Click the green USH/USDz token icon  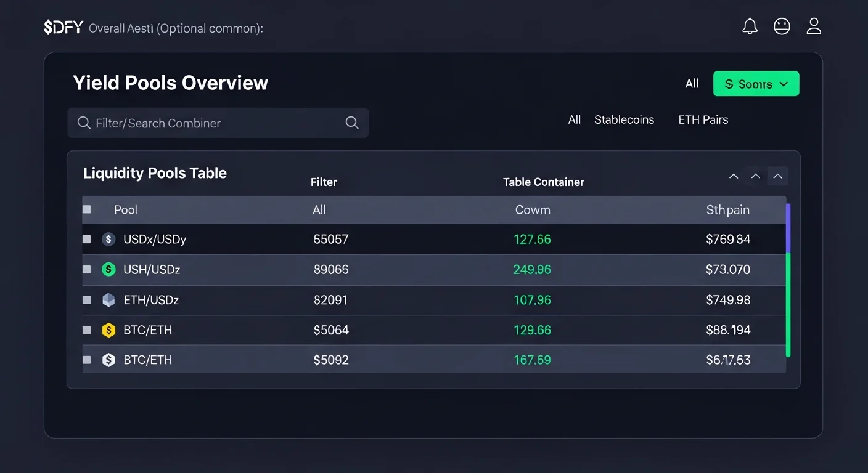coord(108,269)
